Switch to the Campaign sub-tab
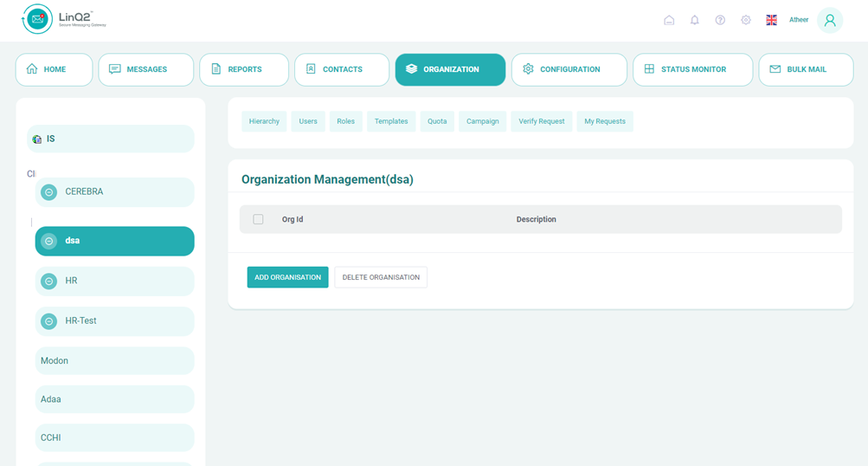The height and width of the screenshot is (466, 868). (483, 121)
